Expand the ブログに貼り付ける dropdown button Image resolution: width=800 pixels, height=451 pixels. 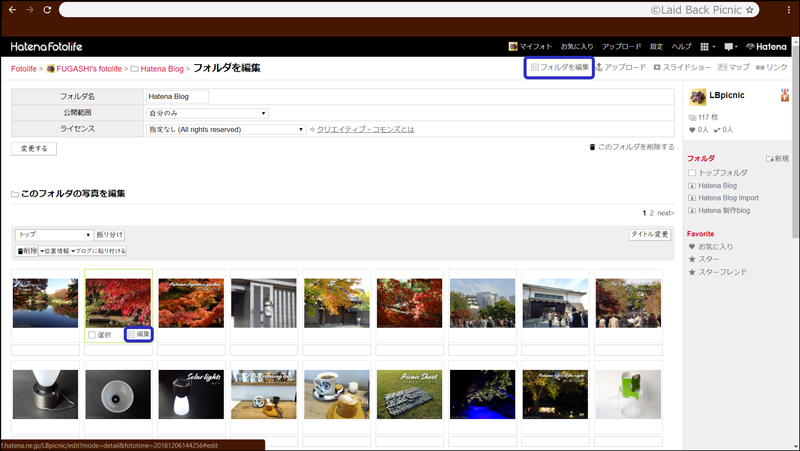coord(98,251)
